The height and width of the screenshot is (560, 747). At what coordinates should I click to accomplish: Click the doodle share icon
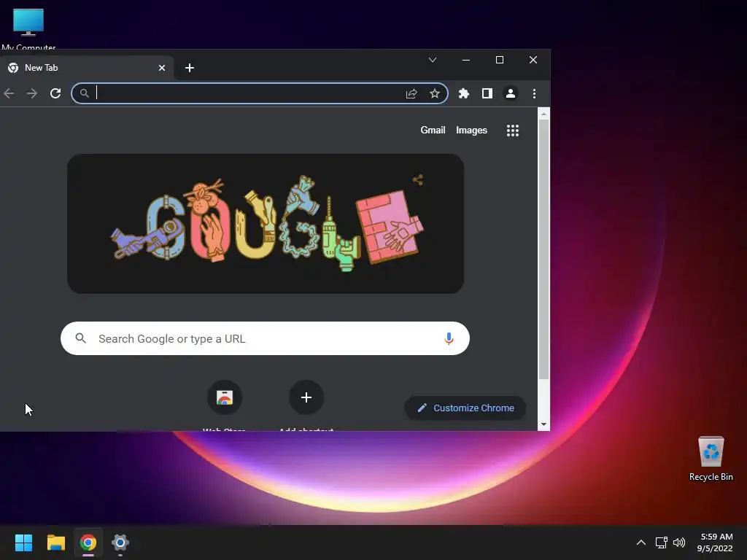(x=418, y=179)
